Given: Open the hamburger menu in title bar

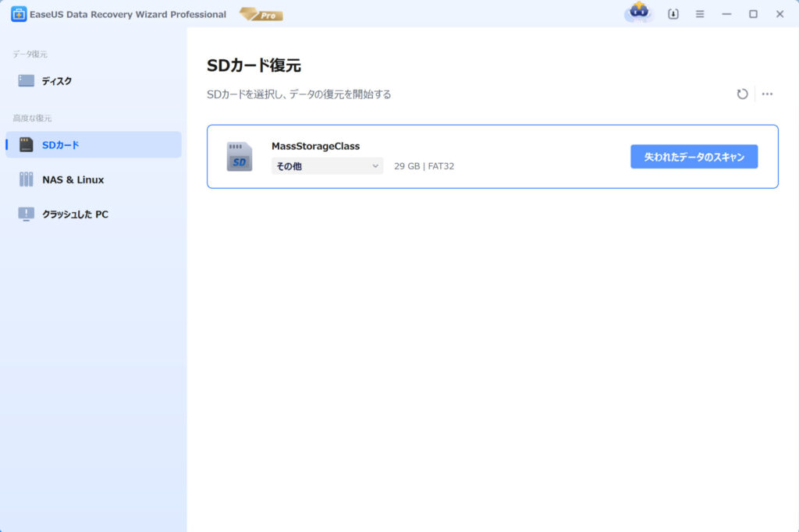Looking at the screenshot, I should point(700,14).
